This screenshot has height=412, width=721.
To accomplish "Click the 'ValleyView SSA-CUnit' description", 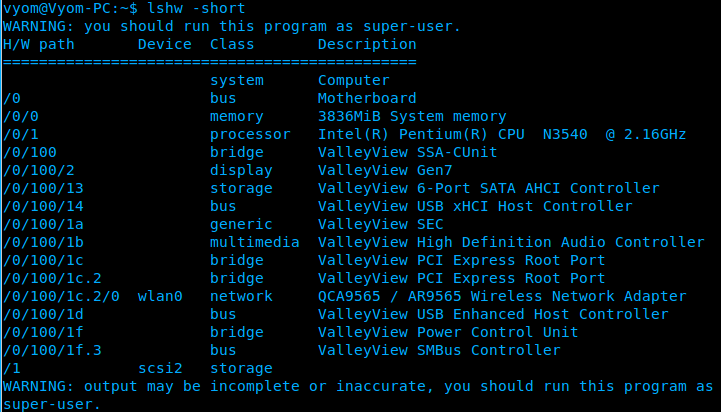I will pyautogui.click(x=407, y=152).
